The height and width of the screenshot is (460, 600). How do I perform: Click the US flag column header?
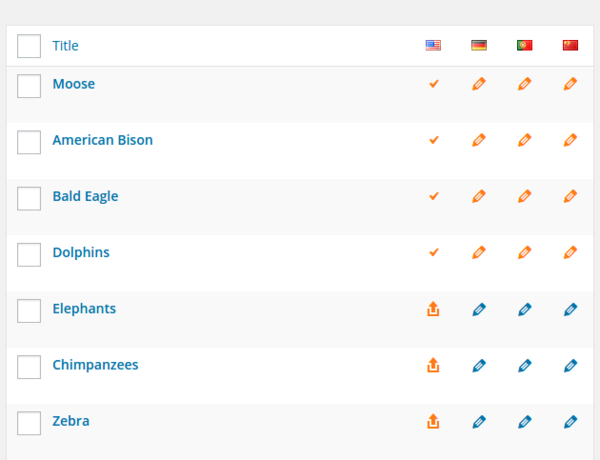(x=433, y=45)
